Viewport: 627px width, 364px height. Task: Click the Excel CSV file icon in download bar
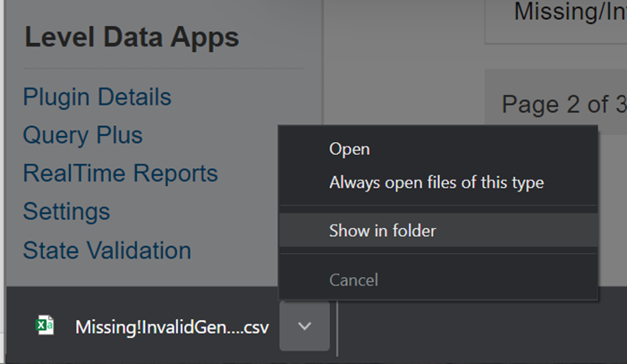pos(46,326)
